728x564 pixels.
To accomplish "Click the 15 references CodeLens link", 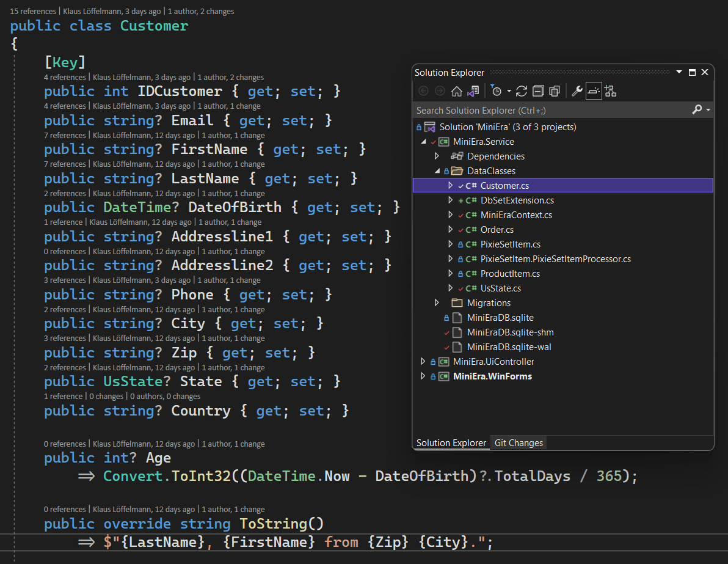I will [29, 11].
